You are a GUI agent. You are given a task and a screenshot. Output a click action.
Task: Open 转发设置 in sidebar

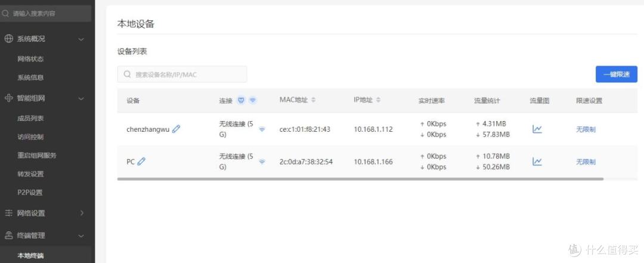(x=30, y=174)
